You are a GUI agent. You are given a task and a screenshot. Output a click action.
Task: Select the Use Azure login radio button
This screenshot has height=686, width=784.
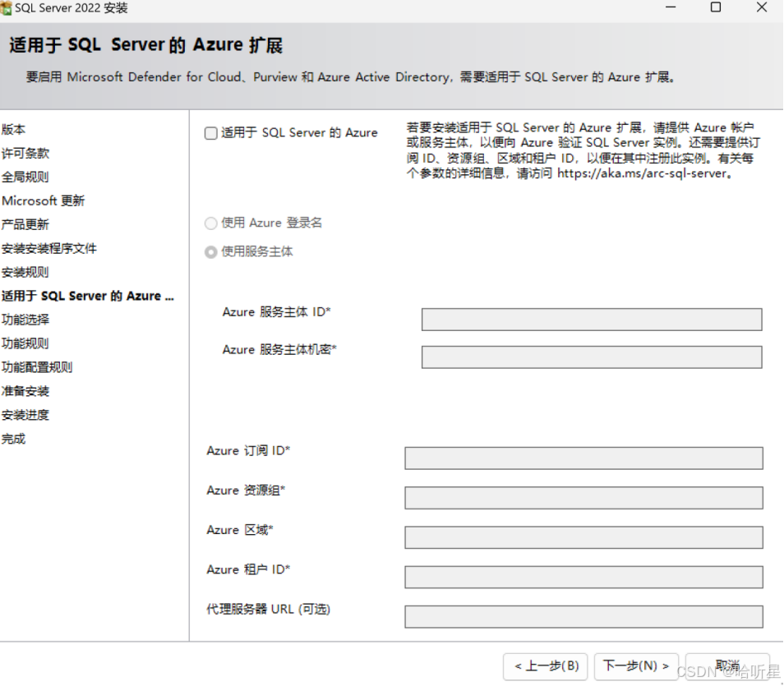pos(211,223)
